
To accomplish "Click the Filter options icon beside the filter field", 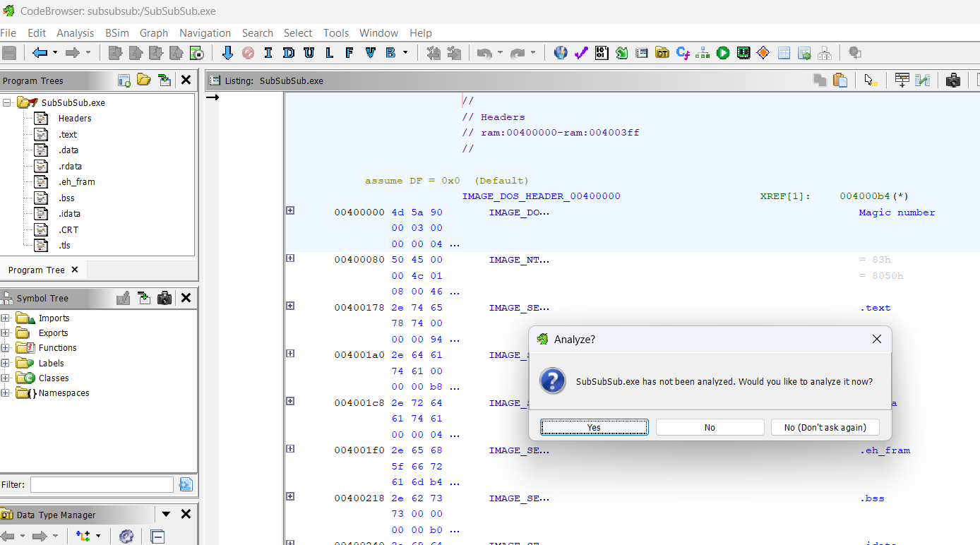I will coord(186,484).
